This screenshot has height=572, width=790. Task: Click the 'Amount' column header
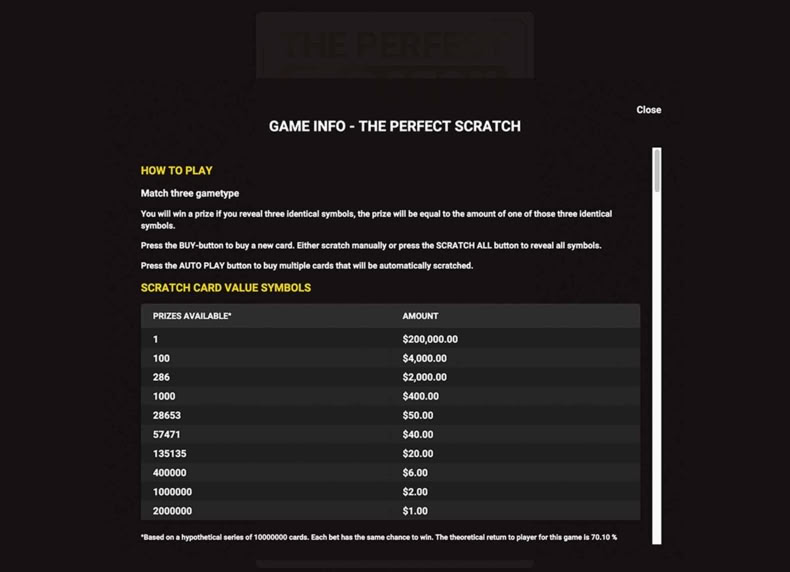point(420,316)
